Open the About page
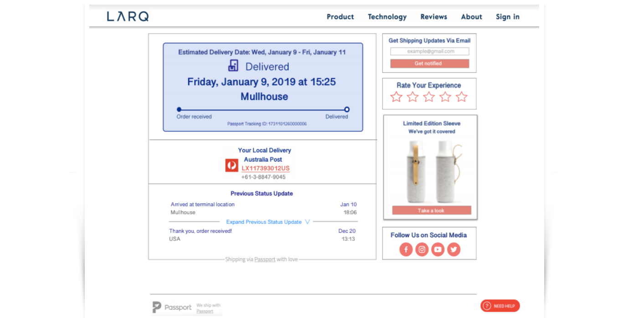The width and height of the screenshot is (644, 318). (x=471, y=17)
